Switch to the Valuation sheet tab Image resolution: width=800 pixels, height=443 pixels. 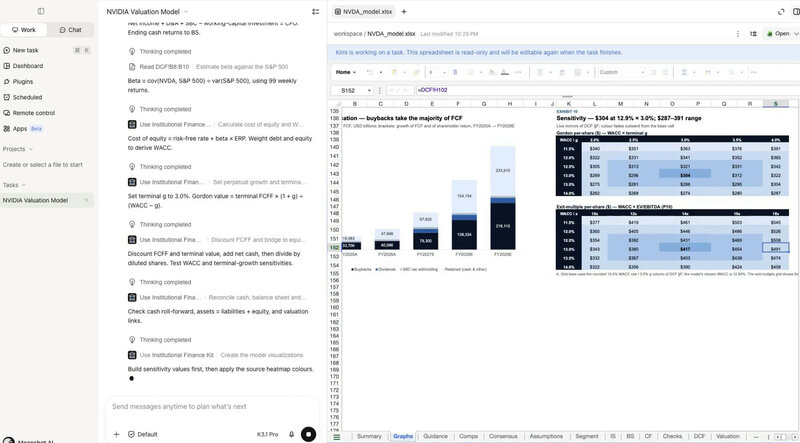[728, 436]
